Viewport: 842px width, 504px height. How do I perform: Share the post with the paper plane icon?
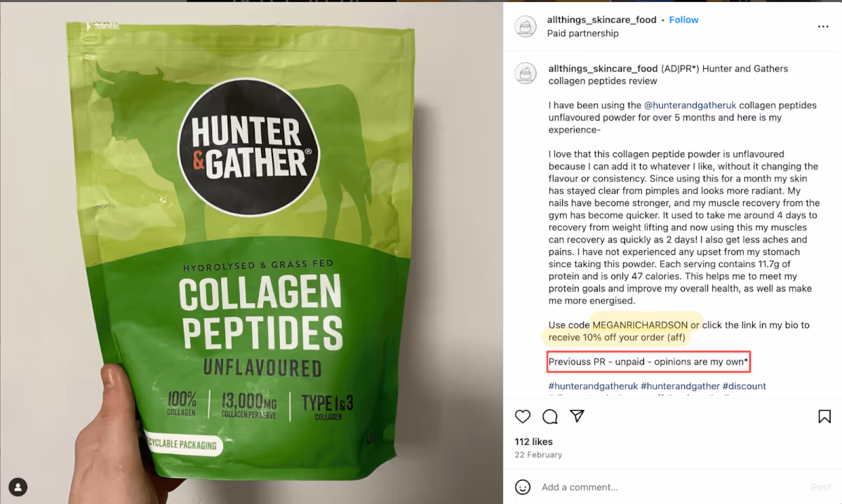[x=577, y=416]
